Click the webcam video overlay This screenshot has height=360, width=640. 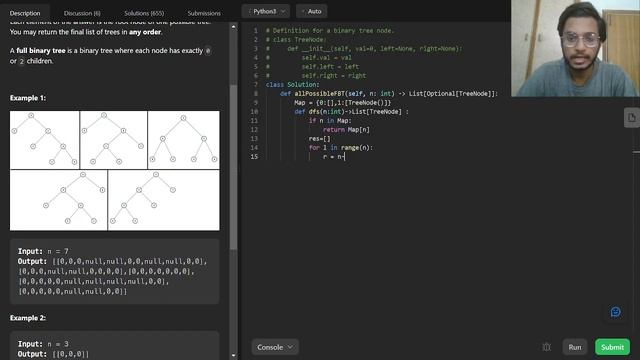click(x=576, y=48)
